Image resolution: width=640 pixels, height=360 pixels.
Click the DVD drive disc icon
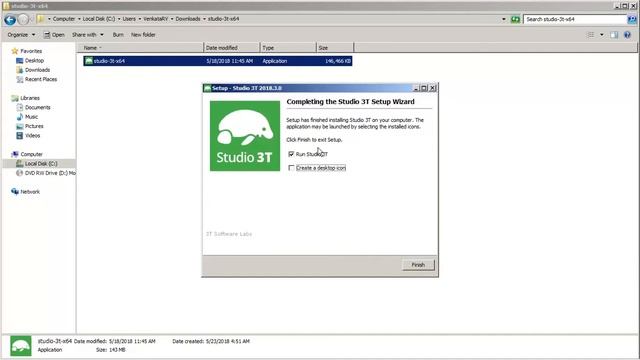coord(20,173)
